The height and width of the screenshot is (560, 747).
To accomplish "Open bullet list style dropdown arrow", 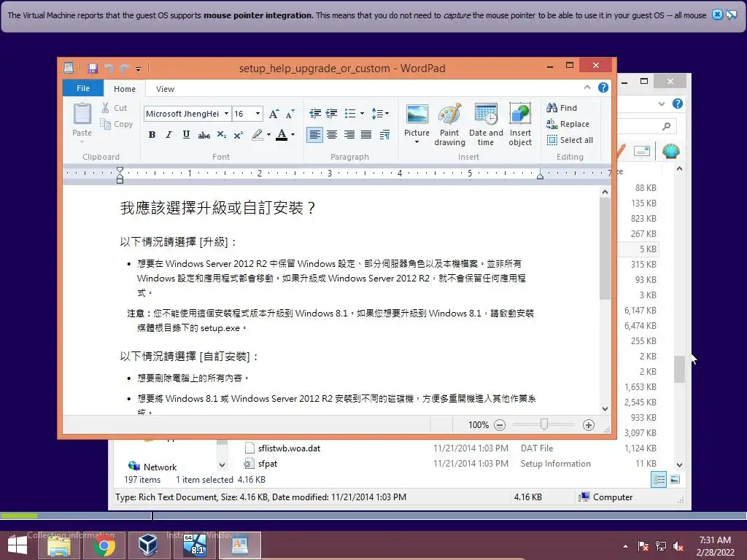I will [362, 113].
